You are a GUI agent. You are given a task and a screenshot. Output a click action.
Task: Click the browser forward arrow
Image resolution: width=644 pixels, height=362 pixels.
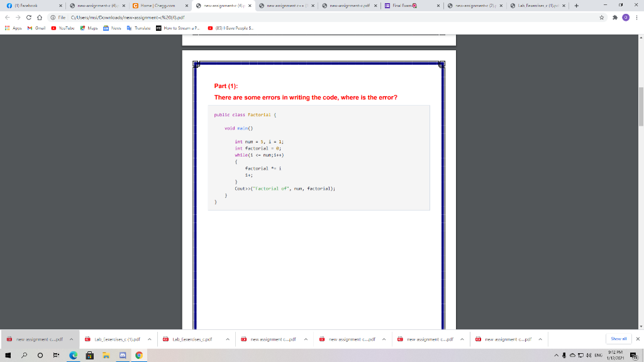[18, 17]
